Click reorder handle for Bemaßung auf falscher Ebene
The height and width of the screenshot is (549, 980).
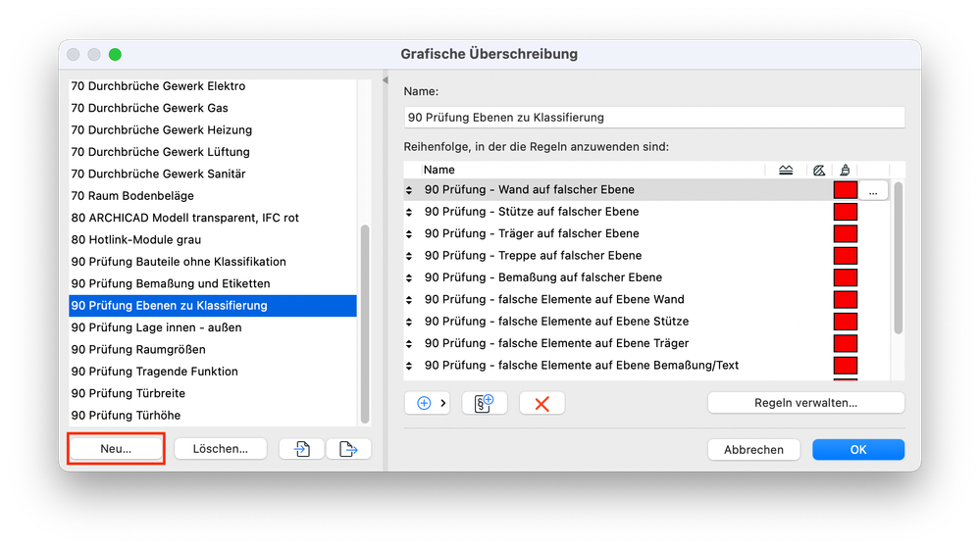409,277
